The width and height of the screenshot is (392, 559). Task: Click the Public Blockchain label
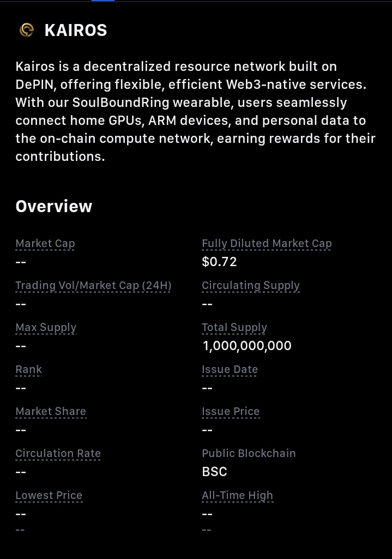(x=249, y=454)
